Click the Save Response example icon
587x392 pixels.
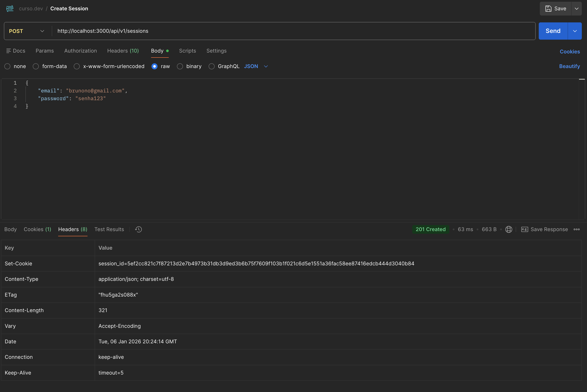coord(525,229)
